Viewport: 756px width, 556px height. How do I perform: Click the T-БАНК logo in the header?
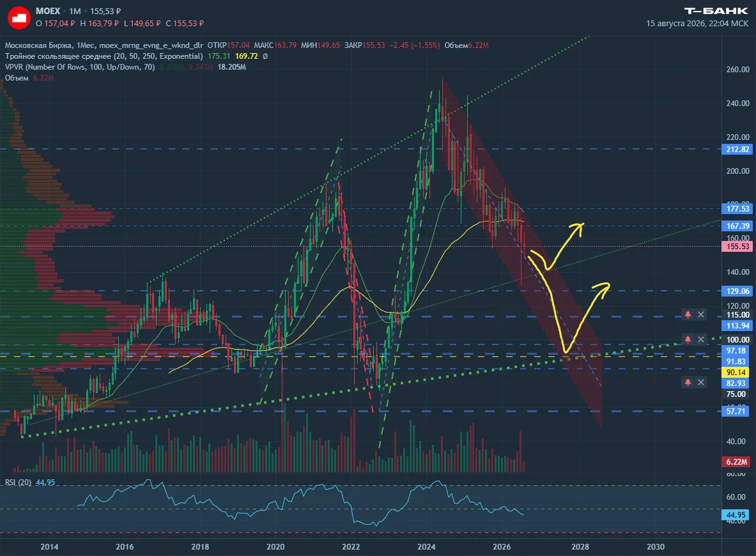[716, 11]
